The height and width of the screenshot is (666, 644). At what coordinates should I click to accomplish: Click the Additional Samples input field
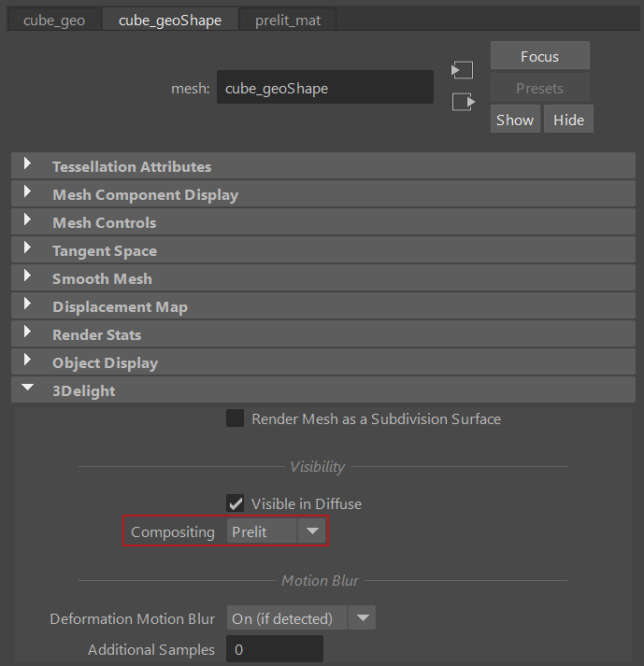point(275,649)
